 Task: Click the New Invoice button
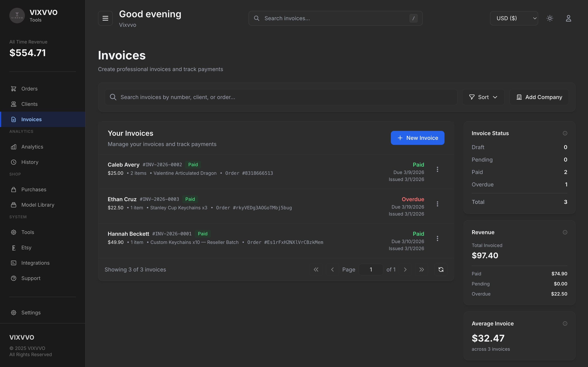coord(417,138)
